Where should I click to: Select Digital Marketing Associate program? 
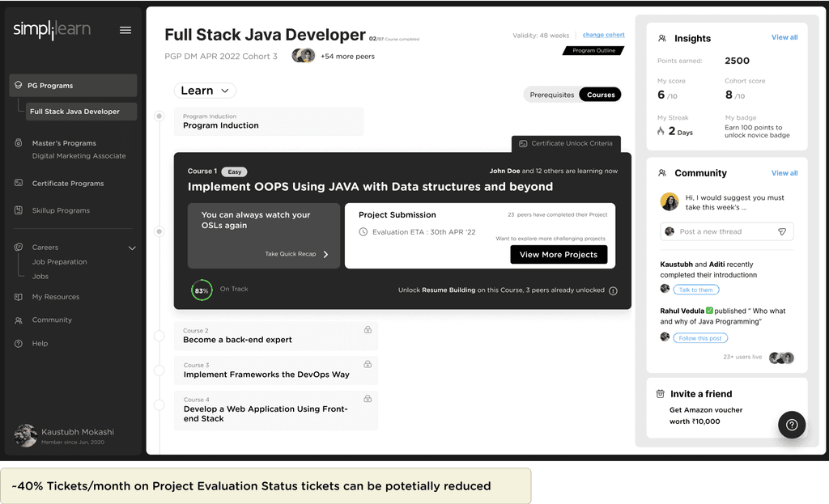tap(79, 156)
